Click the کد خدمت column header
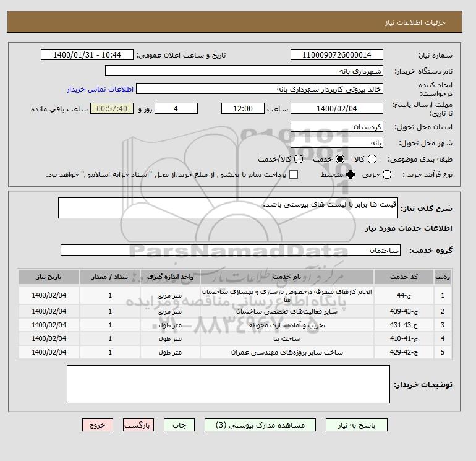The width and height of the screenshot is (476, 461). 404,277
